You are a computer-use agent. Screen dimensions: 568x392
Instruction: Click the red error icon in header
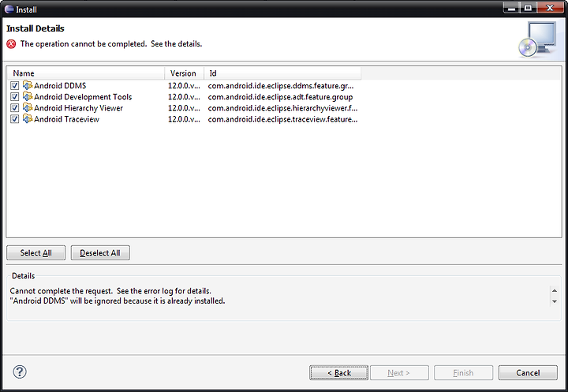[x=11, y=44]
